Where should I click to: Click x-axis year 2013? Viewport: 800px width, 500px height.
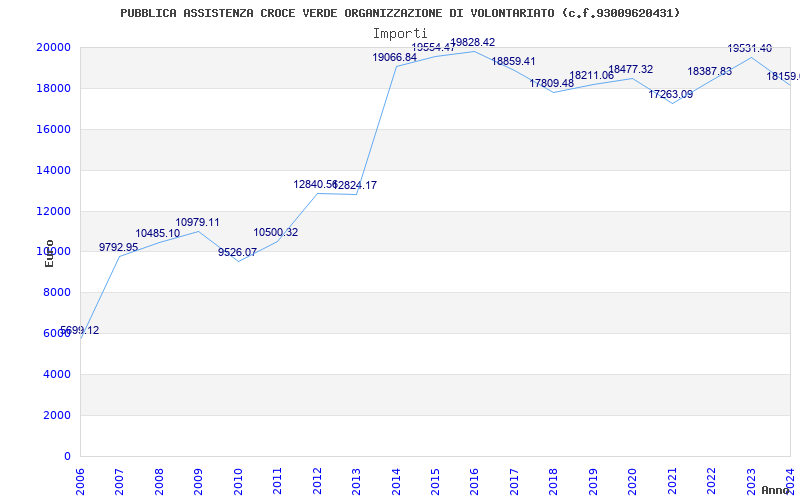[x=356, y=482]
